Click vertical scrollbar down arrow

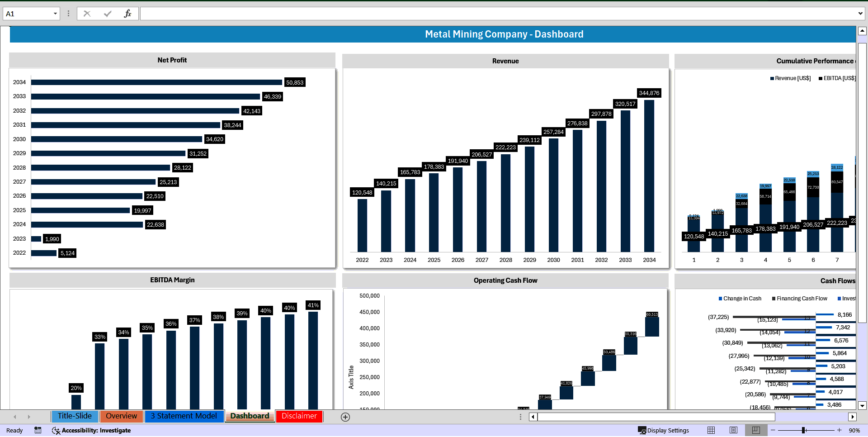[x=862, y=406]
